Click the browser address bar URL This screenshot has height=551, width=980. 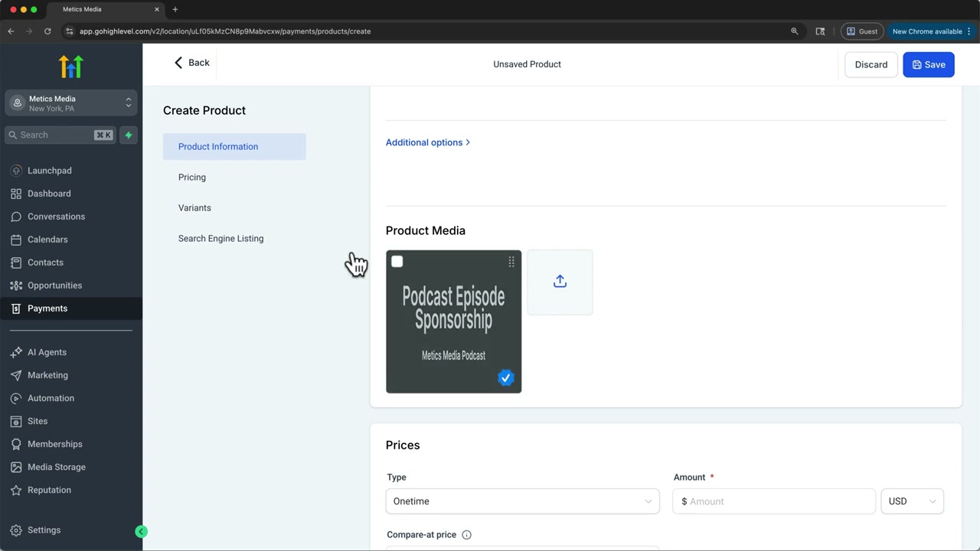225,31
